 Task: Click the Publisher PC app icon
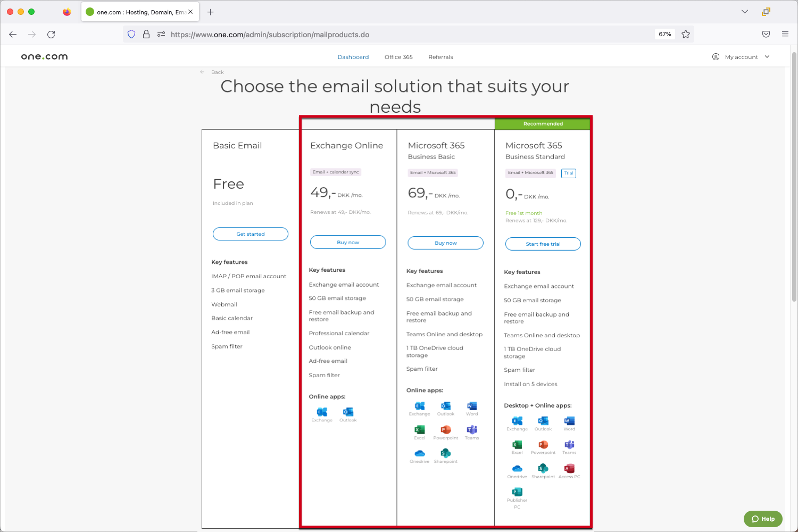tap(517, 492)
